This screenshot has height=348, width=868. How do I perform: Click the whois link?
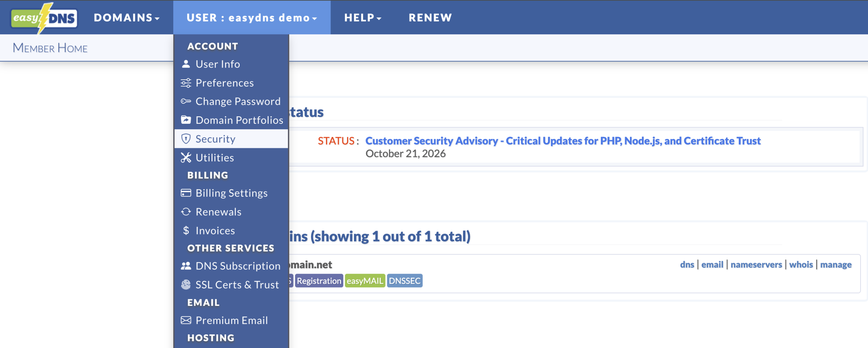pyautogui.click(x=801, y=265)
